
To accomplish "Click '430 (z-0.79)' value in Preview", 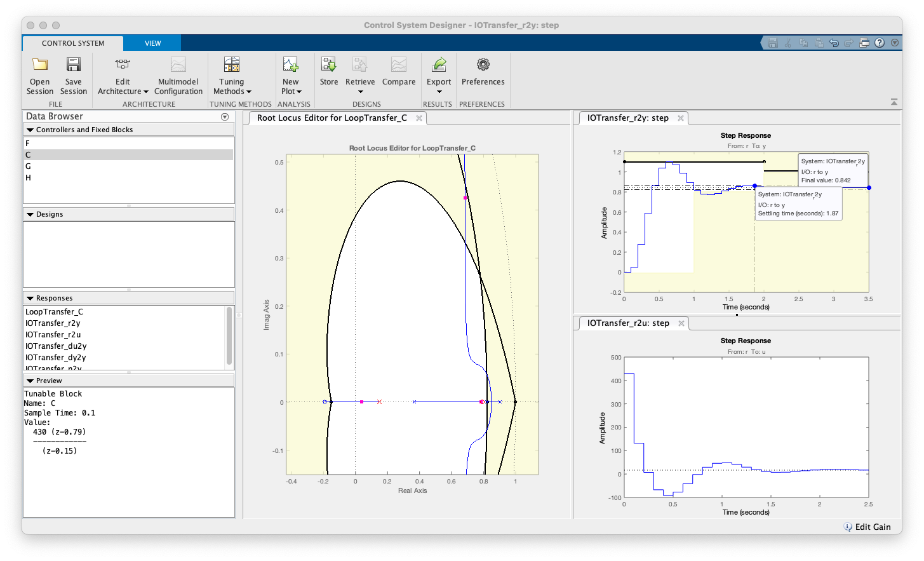I will [x=59, y=432].
